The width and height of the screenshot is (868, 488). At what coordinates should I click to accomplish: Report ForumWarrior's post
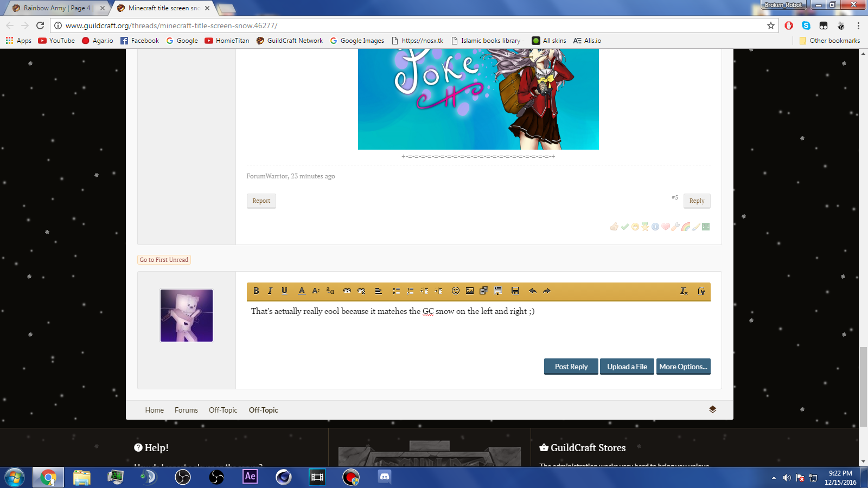[261, 201]
